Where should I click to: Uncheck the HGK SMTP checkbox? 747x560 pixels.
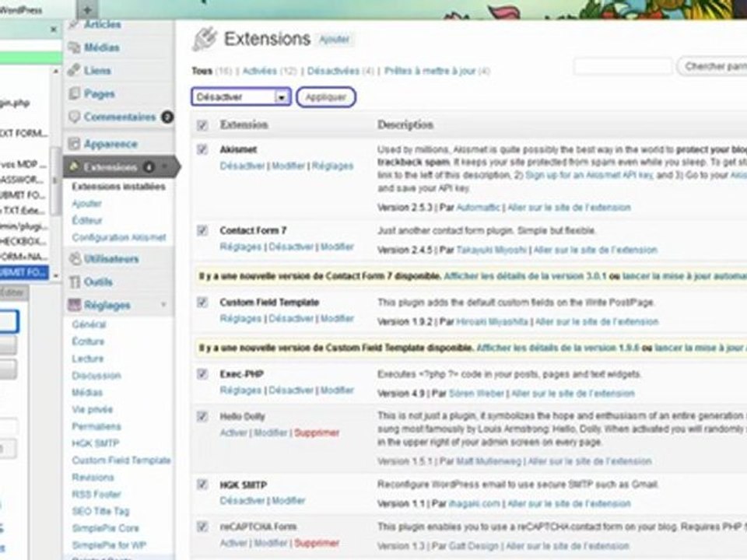(202, 485)
